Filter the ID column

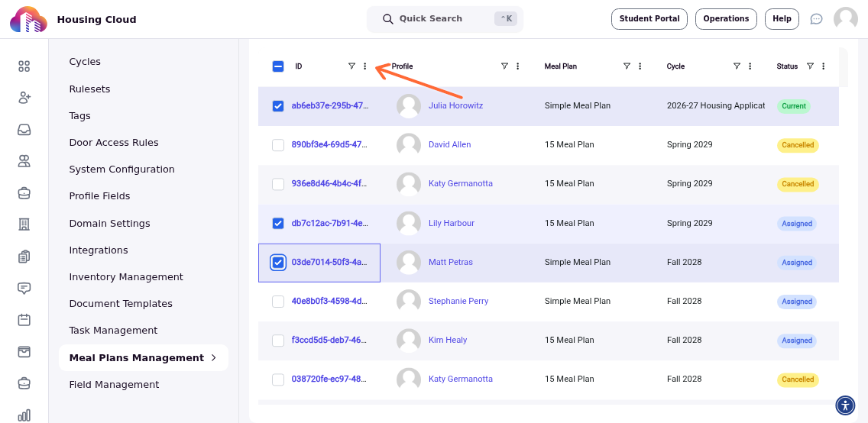coord(351,66)
